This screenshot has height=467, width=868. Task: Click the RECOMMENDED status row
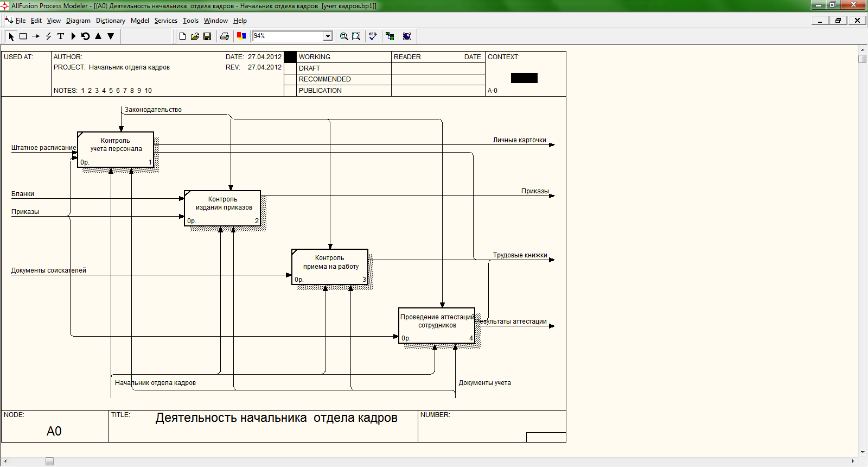pyautogui.click(x=344, y=79)
